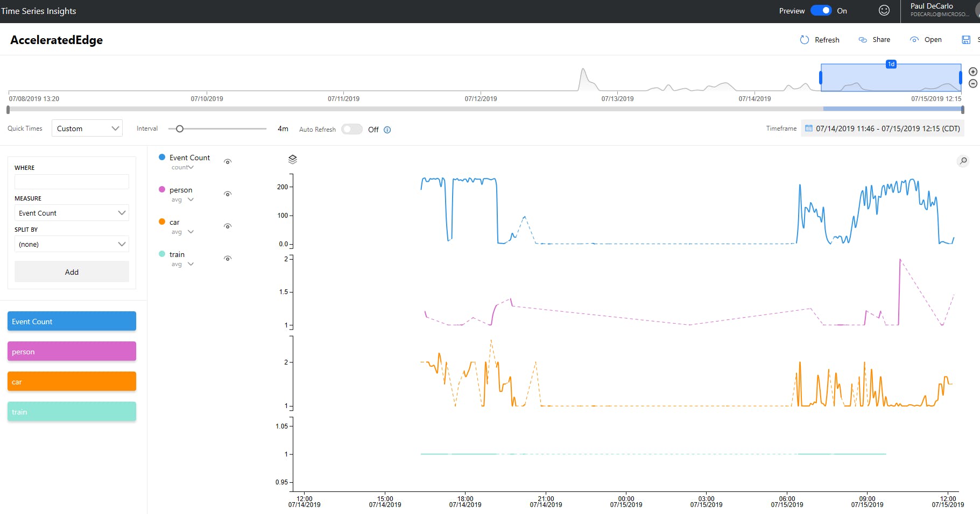The width and height of the screenshot is (980, 514).
Task: Open the MEASURE Event Count dropdown
Action: tap(72, 213)
